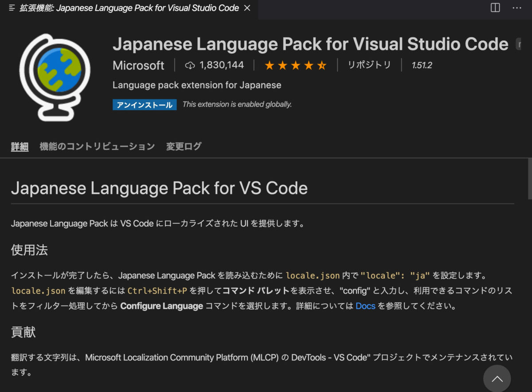Viewport: 532px width, 392px height.
Task: Open the リポジトリ link
Action: tap(369, 65)
